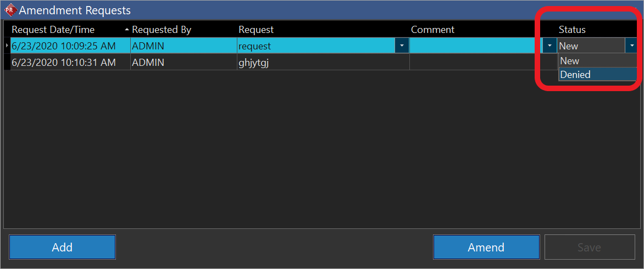Click the row indicator arrow of first row
The width and height of the screenshot is (644, 269).
[7, 46]
